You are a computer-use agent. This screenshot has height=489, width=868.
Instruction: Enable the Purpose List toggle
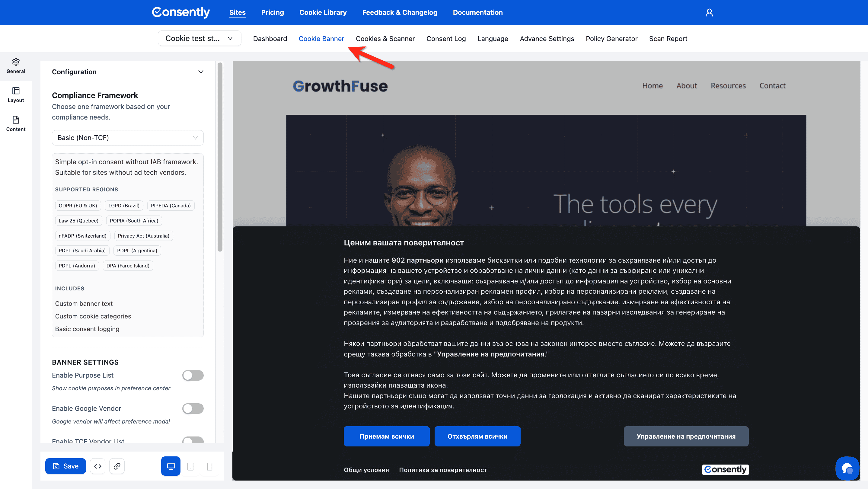coord(193,375)
